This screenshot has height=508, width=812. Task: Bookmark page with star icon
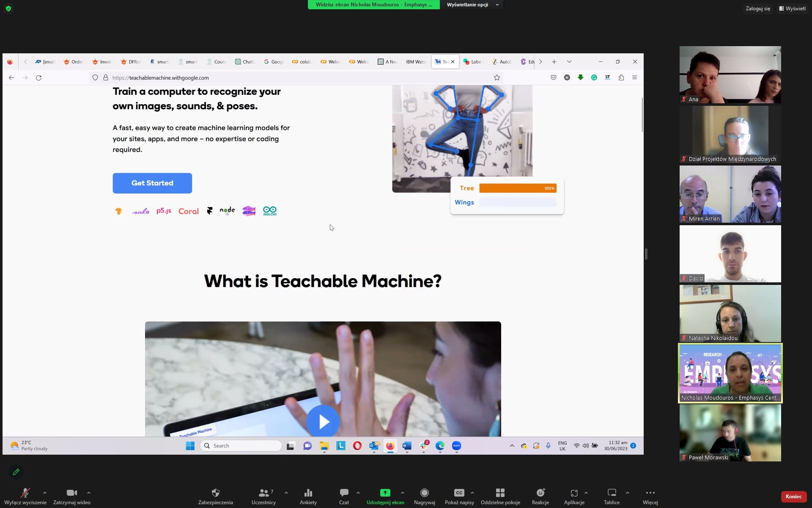(x=497, y=78)
